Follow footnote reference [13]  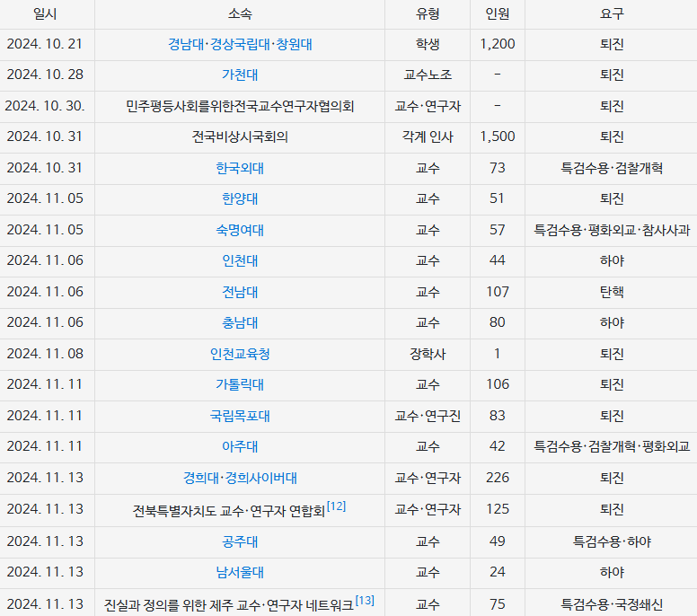pos(365,601)
